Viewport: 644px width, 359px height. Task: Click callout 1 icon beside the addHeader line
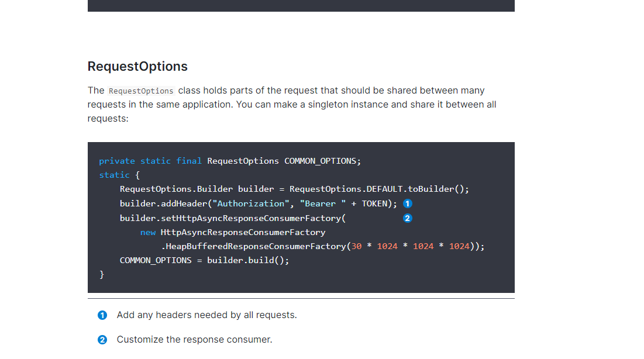[x=407, y=203]
